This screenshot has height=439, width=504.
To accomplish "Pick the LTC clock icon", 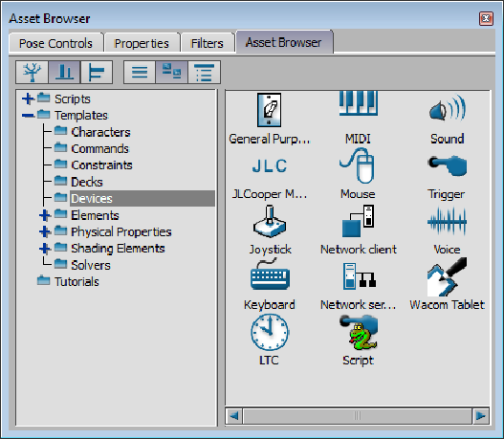I will click(x=270, y=332).
